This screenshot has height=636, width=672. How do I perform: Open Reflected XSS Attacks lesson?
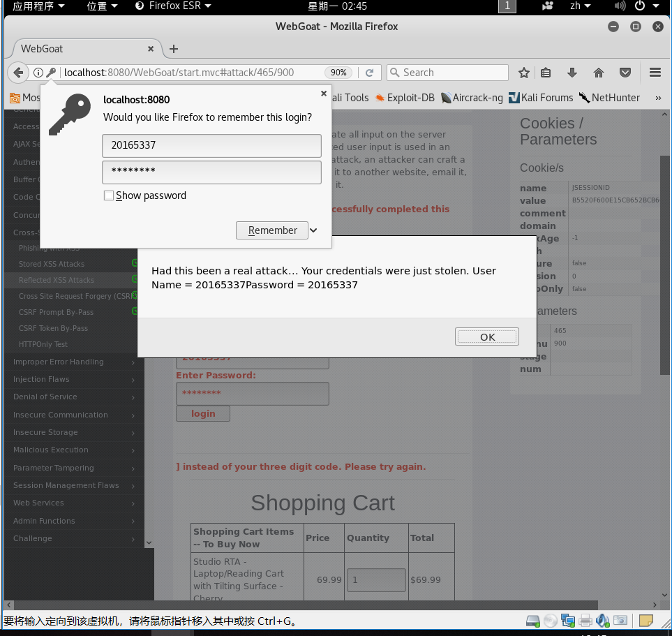click(x=56, y=280)
